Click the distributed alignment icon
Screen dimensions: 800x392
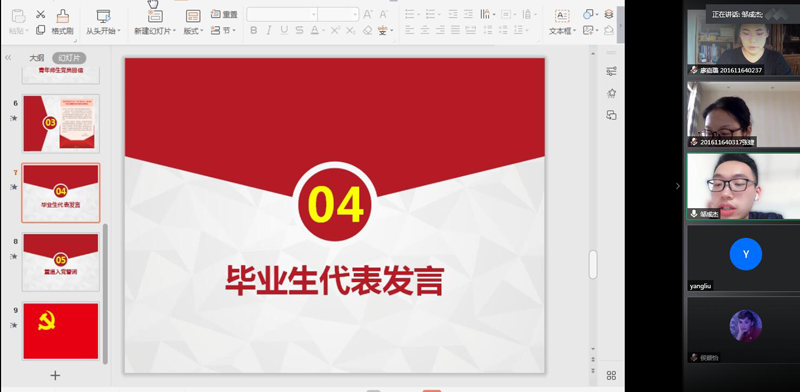click(470, 30)
